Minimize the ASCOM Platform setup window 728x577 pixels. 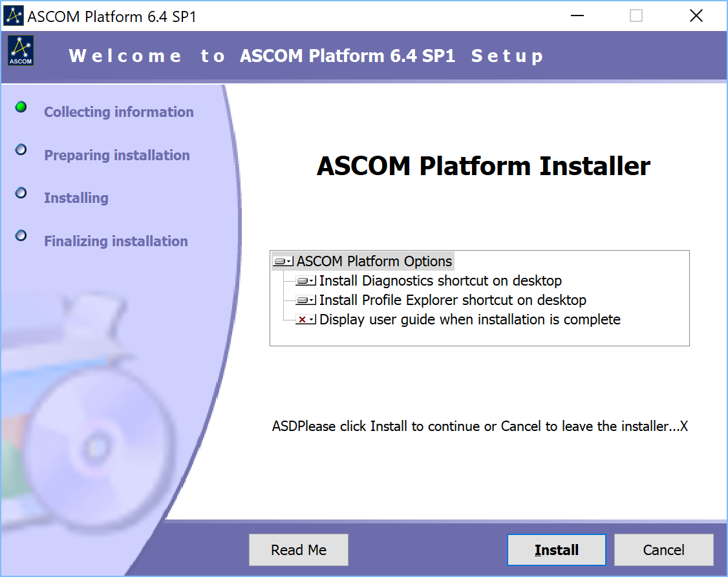click(x=577, y=16)
